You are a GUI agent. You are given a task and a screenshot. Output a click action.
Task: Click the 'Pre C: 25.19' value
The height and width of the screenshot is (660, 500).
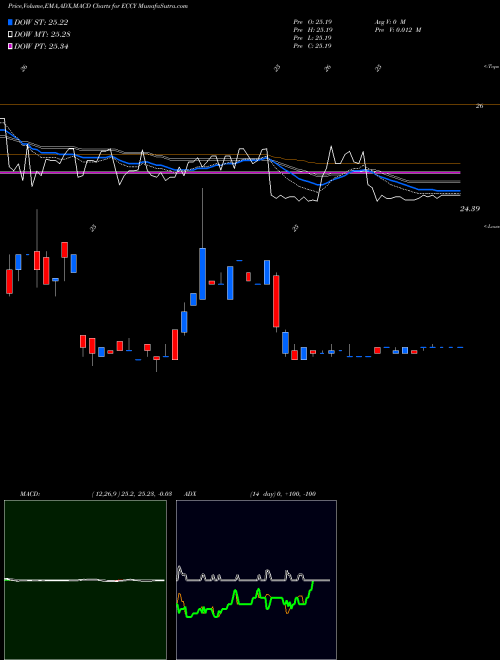(x=314, y=46)
